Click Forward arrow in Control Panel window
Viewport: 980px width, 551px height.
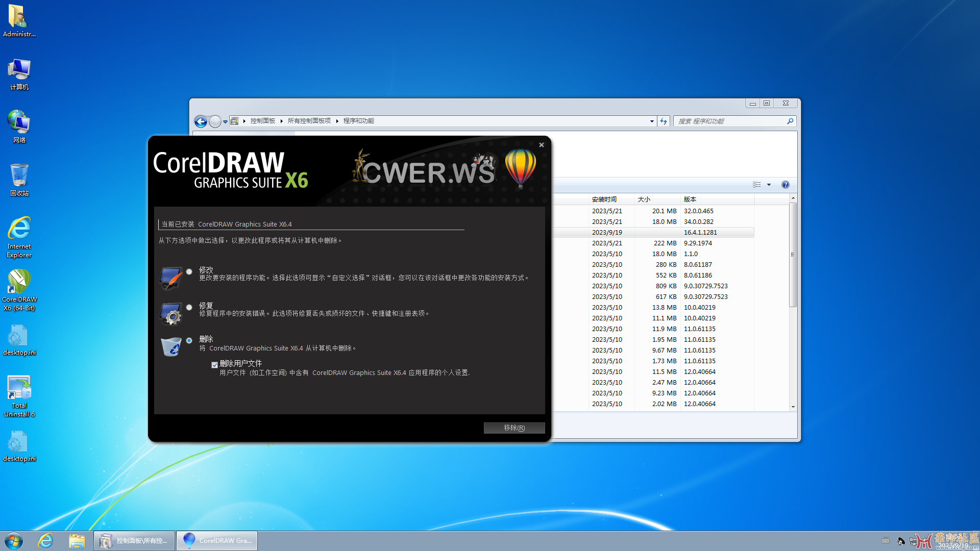pyautogui.click(x=215, y=121)
